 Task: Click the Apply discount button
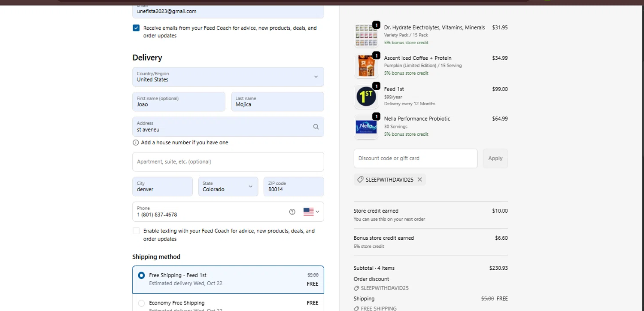(x=495, y=159)
